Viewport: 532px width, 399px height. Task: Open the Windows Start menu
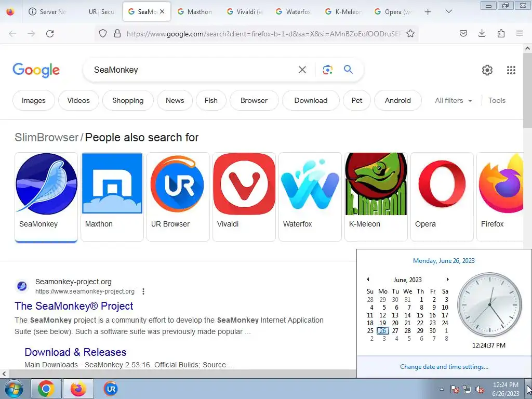pyautogui.click(x=13, y=389)
